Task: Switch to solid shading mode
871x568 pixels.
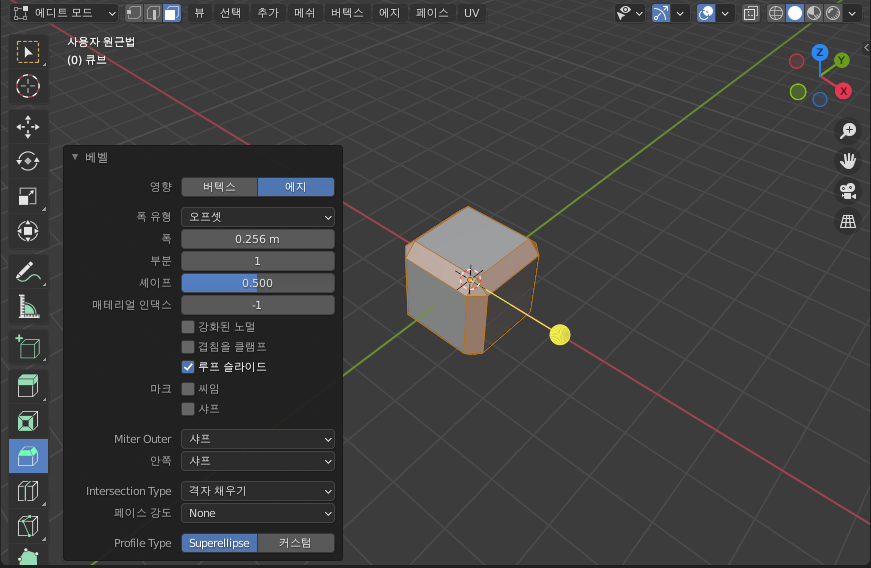Action: tap(795, 13)
